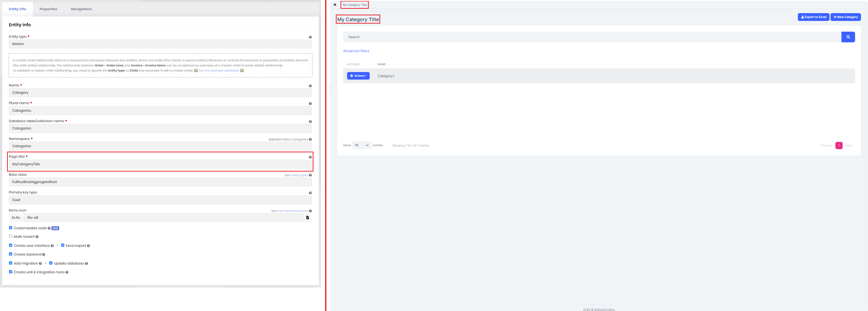Open the Actions dropdown for Category1
This screenshot has height=311, width=868.
[x=358, y=76]
